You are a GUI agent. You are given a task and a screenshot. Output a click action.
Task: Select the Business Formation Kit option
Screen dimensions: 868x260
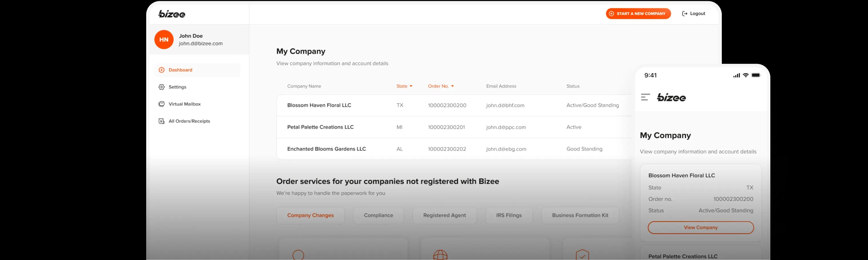click(x=580, y=215)
